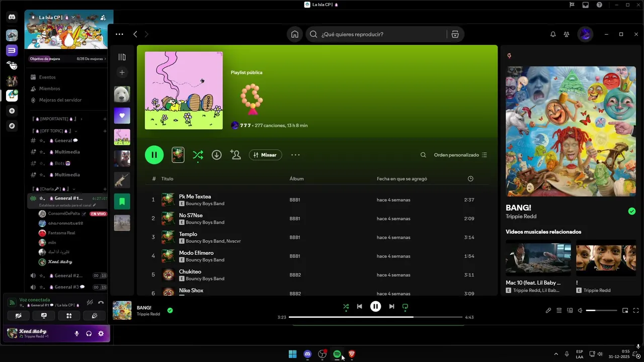This screenshot has height=362, width=644.
Task: Open Spotify friend activity icon
Action: [567, 34]
